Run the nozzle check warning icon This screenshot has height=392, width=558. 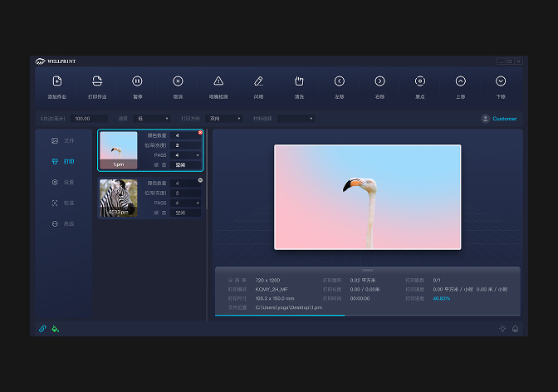[x=218, y=81]
